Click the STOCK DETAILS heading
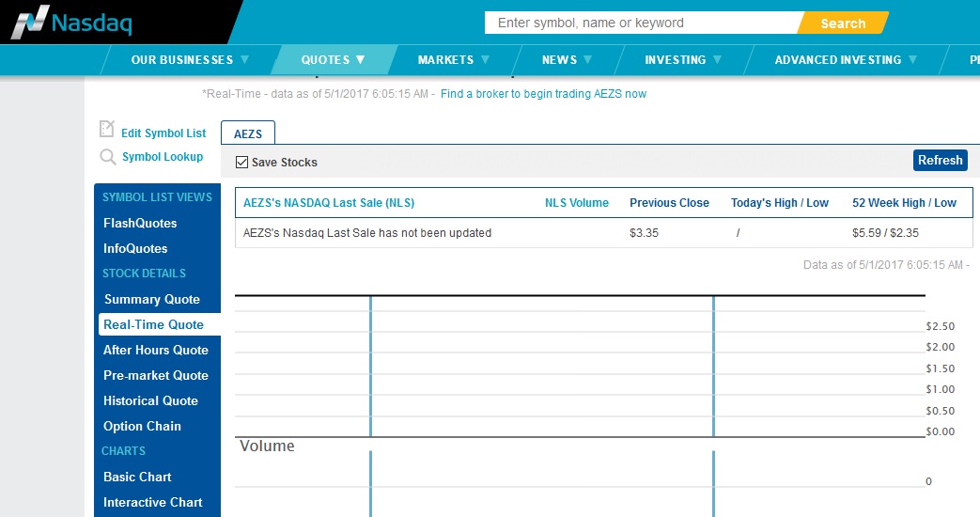The width and height of the screenshot is (980, 517). click(x=144, y=274)
